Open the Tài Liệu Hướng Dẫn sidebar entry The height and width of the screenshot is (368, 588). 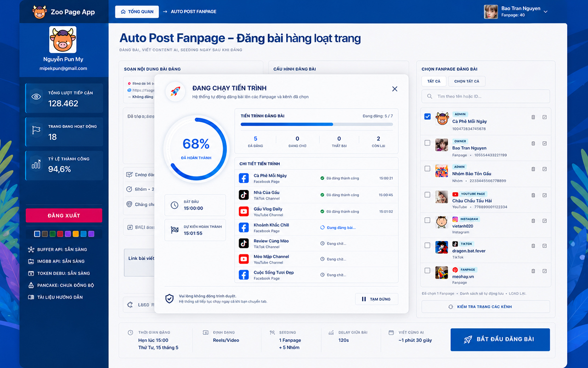[56, 297]
